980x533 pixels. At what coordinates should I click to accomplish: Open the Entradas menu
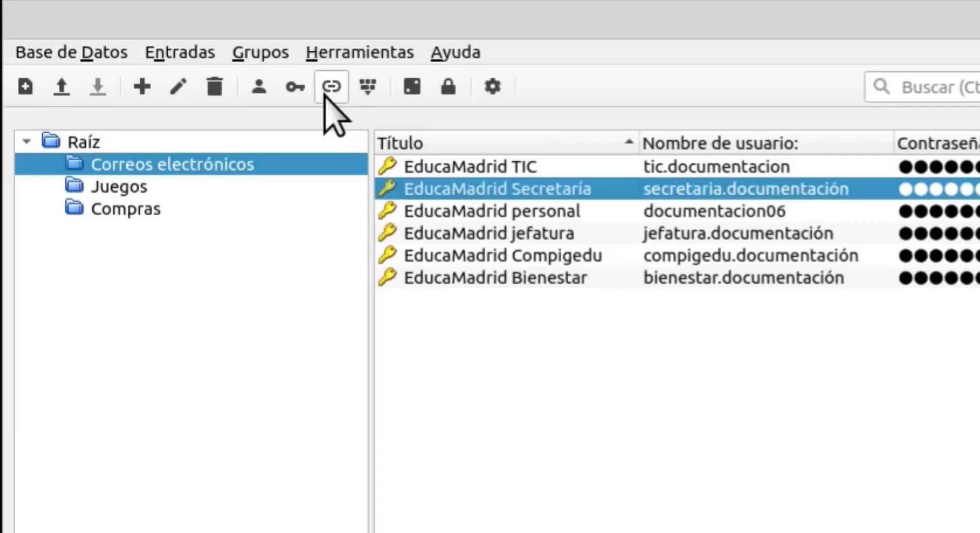(180, 52)
